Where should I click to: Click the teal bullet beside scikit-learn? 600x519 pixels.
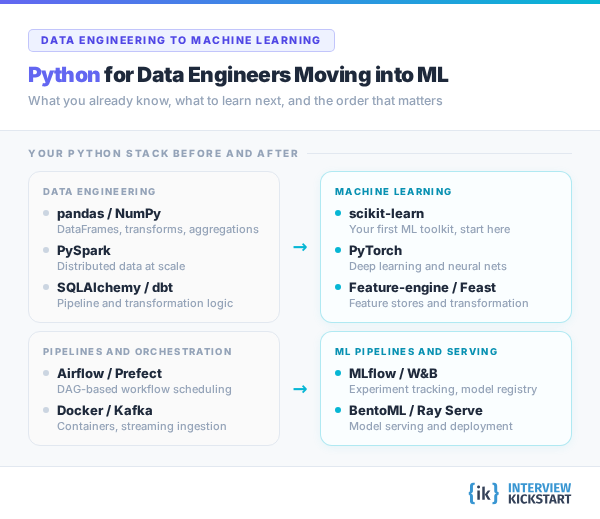338,213
